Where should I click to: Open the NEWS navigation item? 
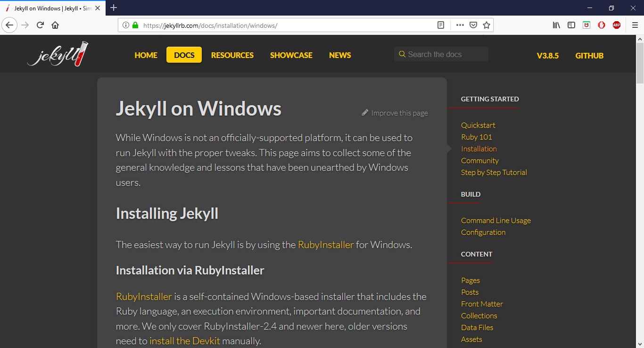click(340, 55)
